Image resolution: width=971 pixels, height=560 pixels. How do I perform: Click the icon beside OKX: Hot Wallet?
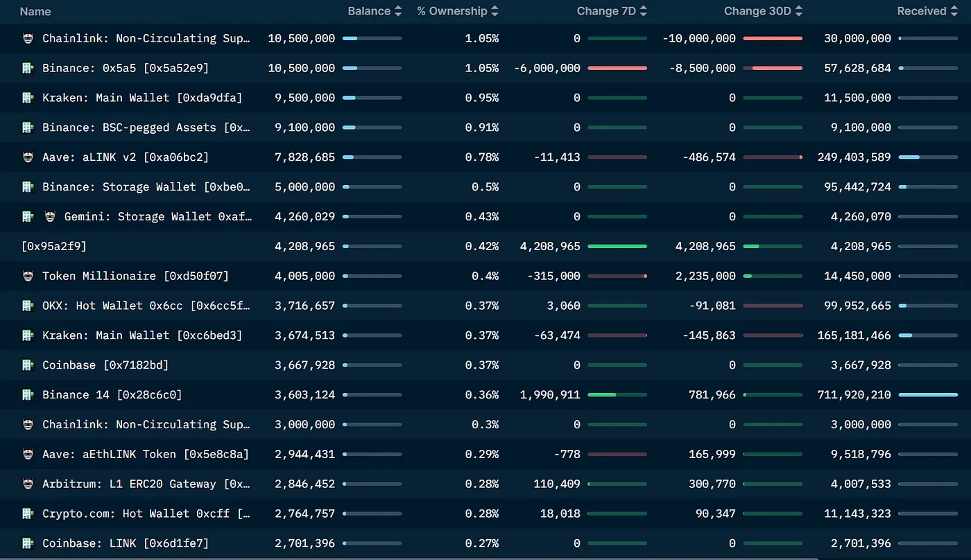click(28, 306)
